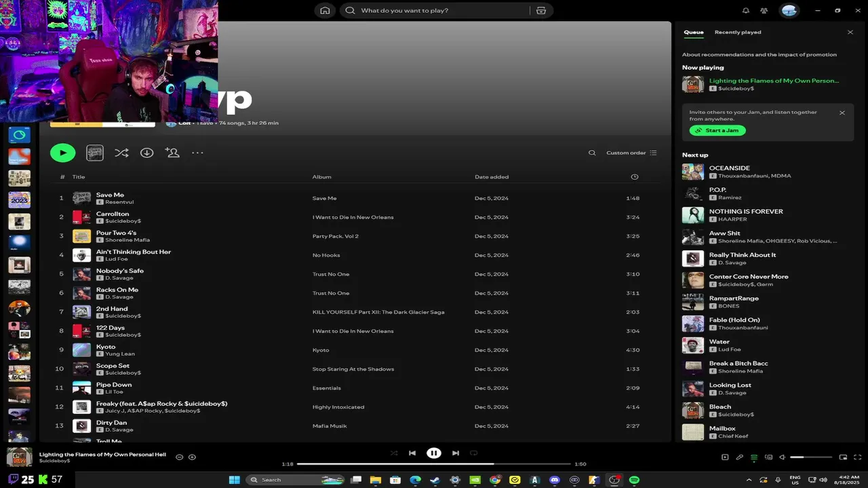This screenshot has width=868, height=488.
Task: Open the Custom order sort dropdown
Action: coord(631,152)
